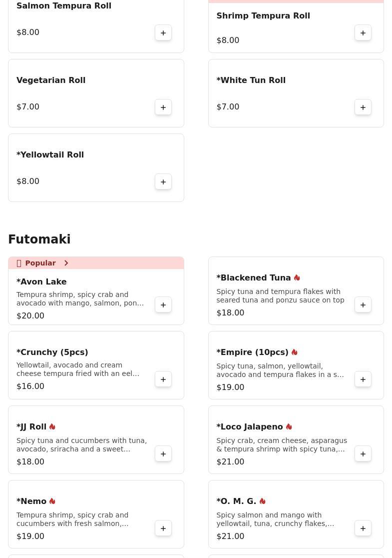Click the spicy flame icon beside Blackened Tuna
Viewport: 392px width, 558px height.
[297, 277]
